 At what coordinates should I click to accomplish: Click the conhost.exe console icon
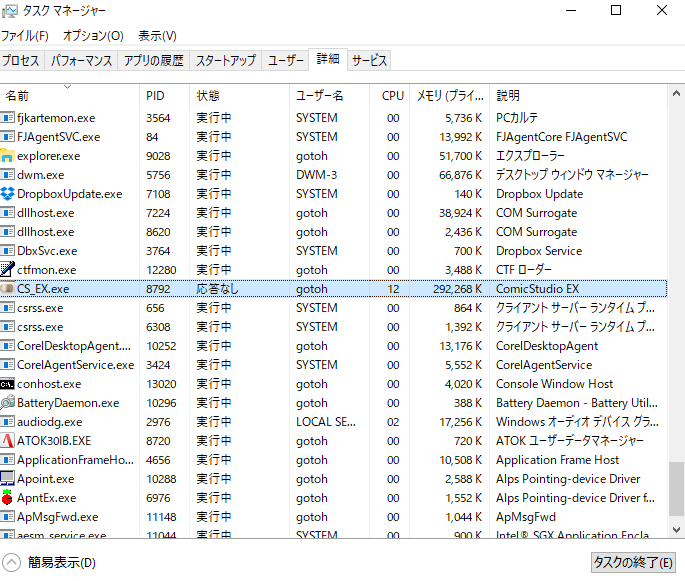pos(7,384)
